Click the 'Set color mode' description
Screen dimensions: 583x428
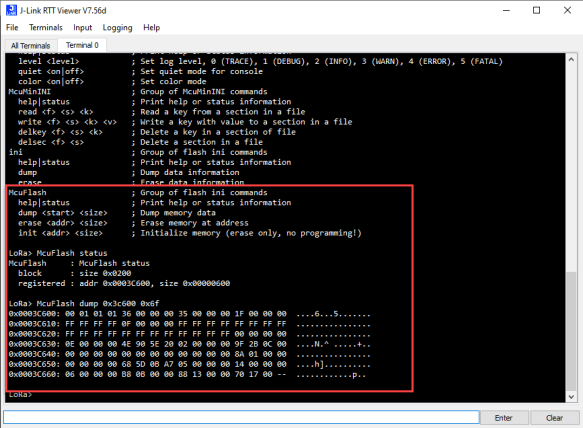tap(173, 81)
